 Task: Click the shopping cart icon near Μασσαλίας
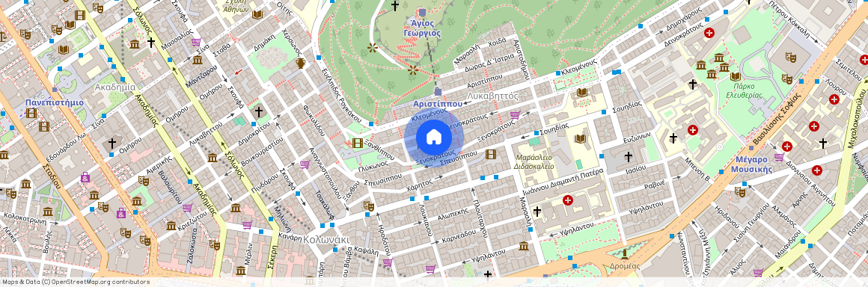point(196,41)
